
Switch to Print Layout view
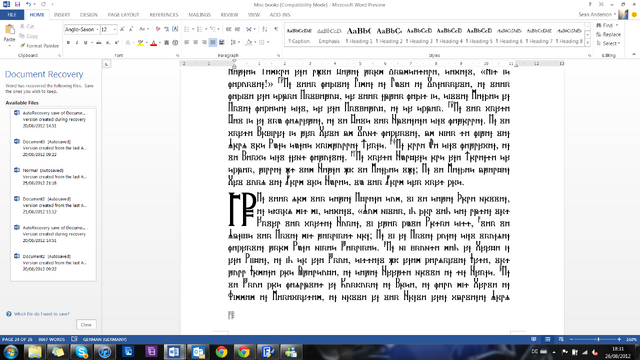[547, 339]
